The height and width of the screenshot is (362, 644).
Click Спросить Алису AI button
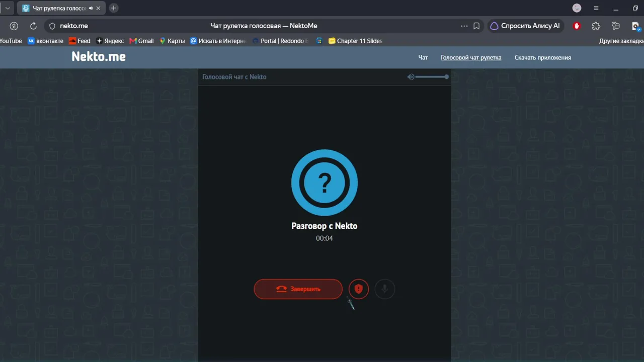click(525, 26)
